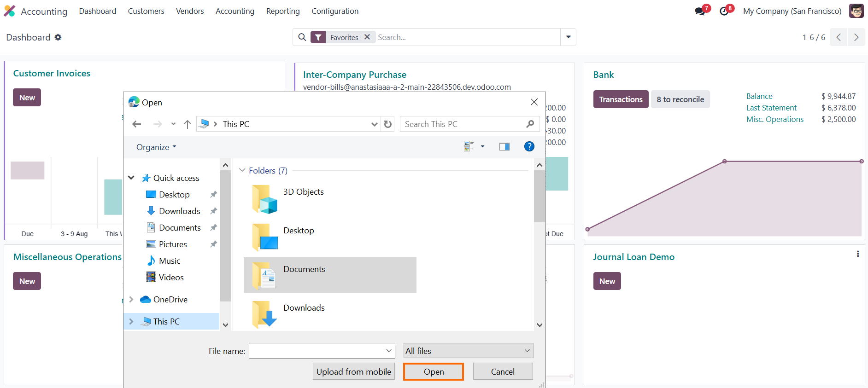This screenshot has width=868, height=388.
Task: Open the dialog help icon
Action: pyautogui.click(x=529, y=146)
